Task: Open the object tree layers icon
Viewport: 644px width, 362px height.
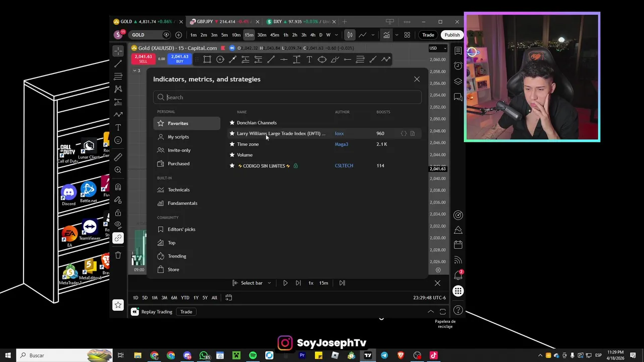Action: pyautogui.click(x=458, y=81)
